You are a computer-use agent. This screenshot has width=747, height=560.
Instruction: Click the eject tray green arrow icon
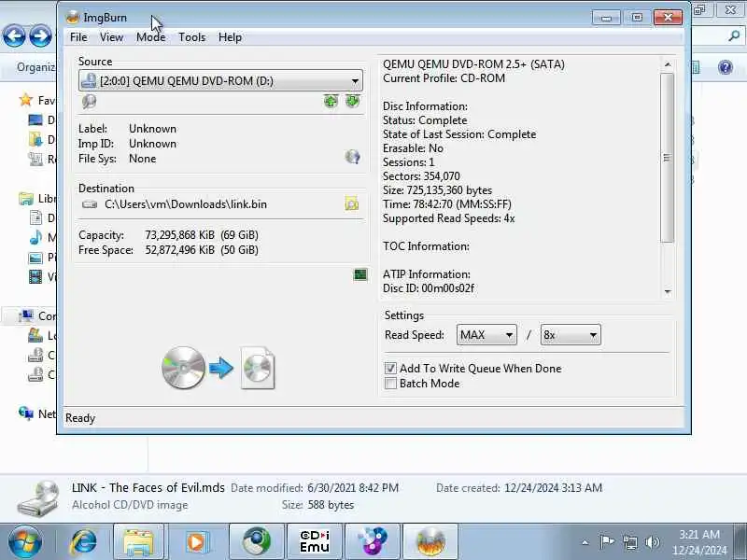click(353, 101)
